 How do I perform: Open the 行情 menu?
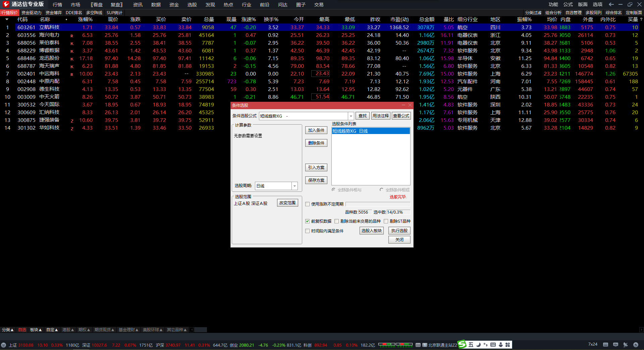click(57, 5)
